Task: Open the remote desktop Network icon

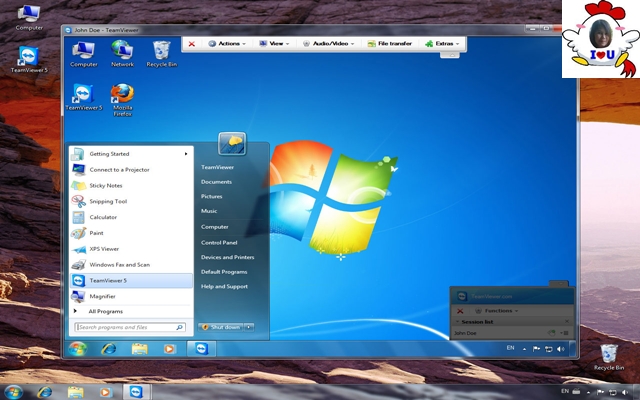Action: [x=122, y=54]
